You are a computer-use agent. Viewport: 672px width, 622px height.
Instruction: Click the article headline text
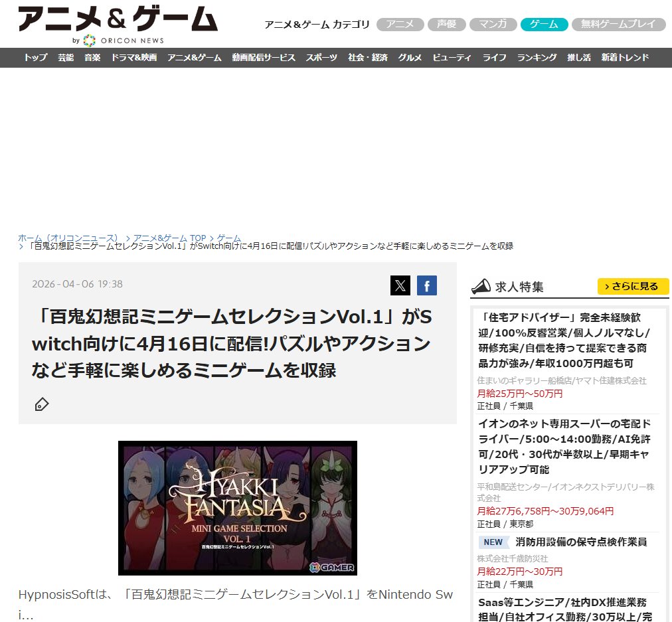[x=232, y=344]
